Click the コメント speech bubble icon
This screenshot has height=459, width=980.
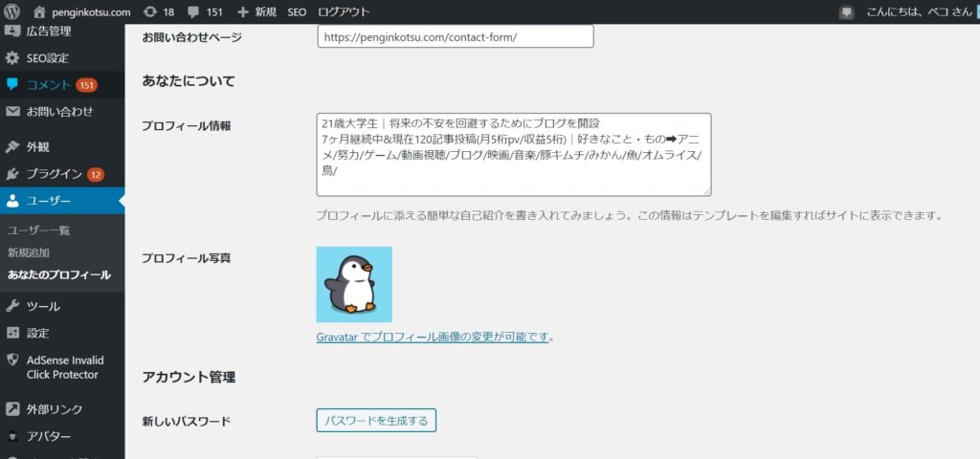11,84
